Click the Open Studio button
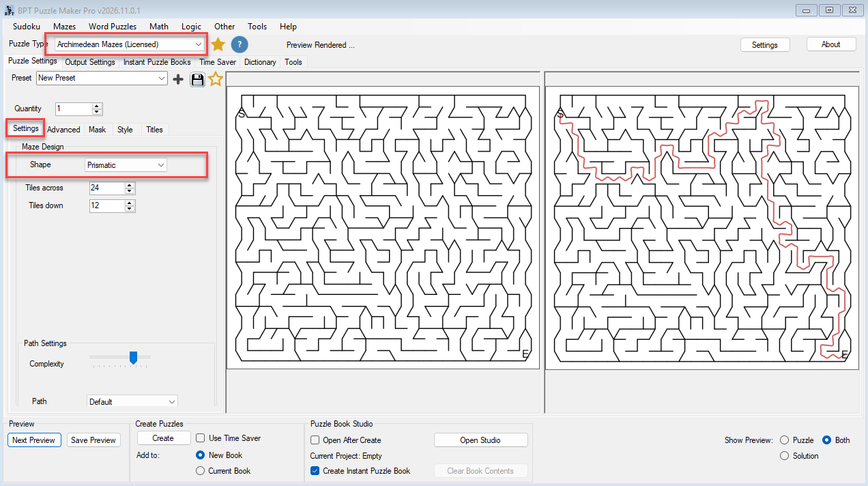The width and height of the screenshot is (868, 486). click(480, 440)
